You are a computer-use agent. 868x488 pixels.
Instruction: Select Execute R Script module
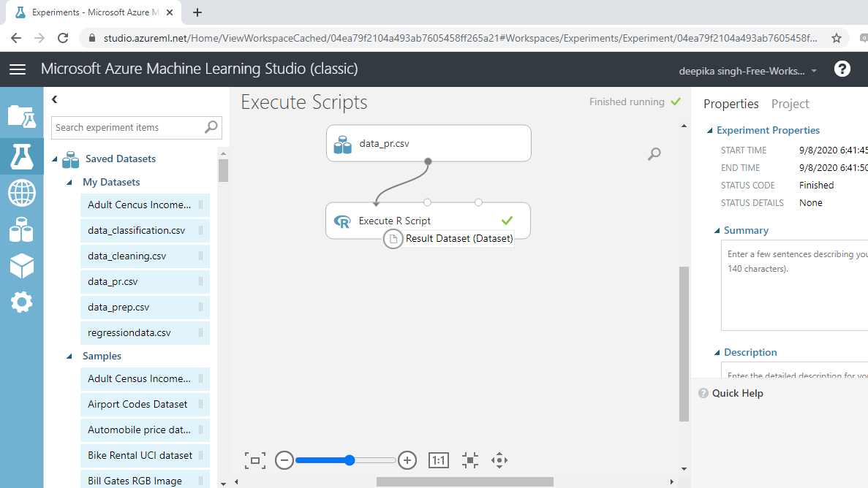coord(428,221)
